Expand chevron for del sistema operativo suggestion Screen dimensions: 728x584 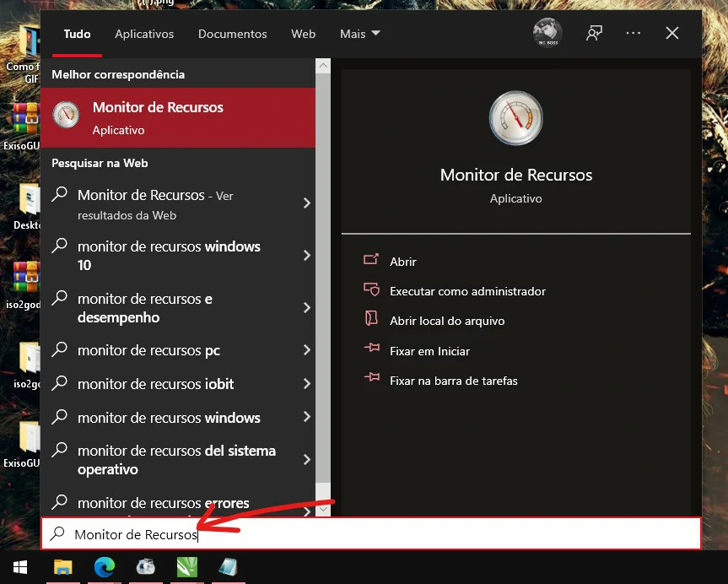point(306,459)
